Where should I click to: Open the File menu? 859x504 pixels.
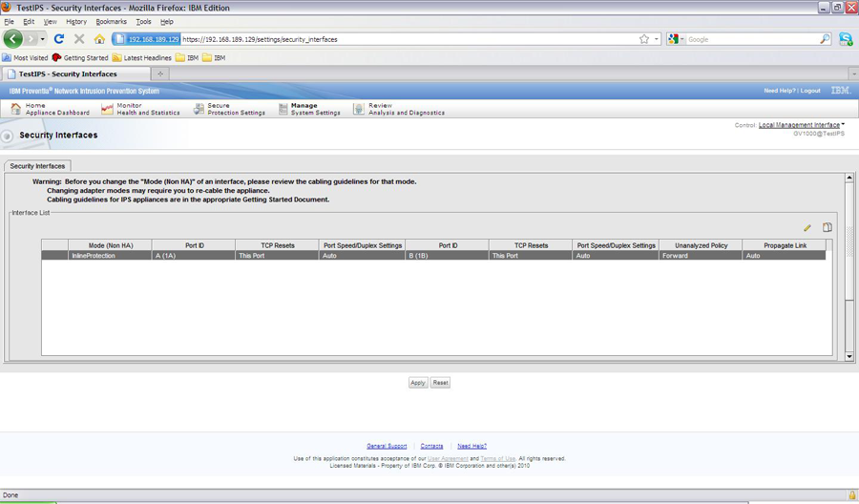pos(10,21)
